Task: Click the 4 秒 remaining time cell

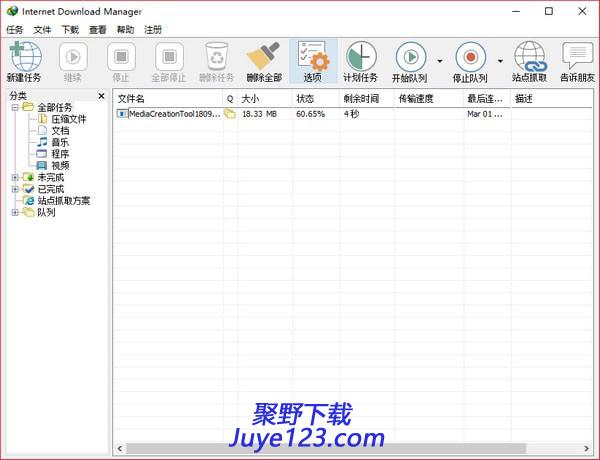Action: coord(351,114)
